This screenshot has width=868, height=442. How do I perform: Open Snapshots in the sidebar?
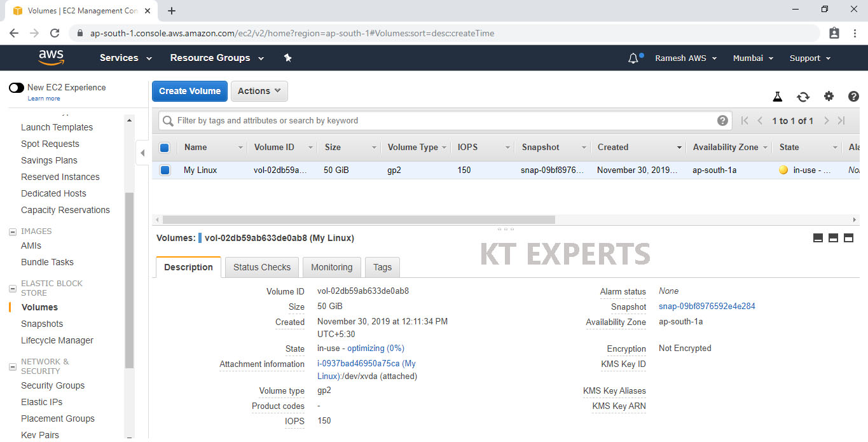pos(42,324)
